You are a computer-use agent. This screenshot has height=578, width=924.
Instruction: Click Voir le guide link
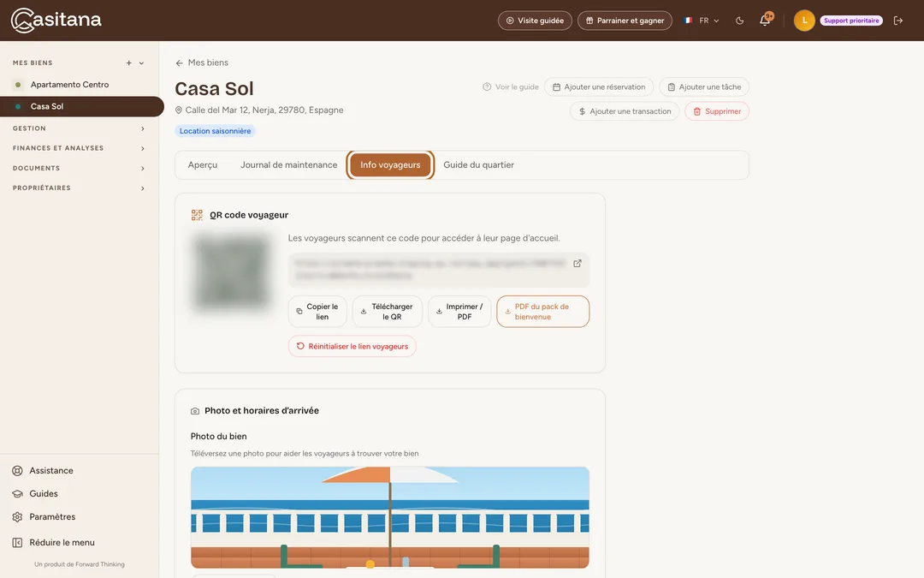pos(510,86)
